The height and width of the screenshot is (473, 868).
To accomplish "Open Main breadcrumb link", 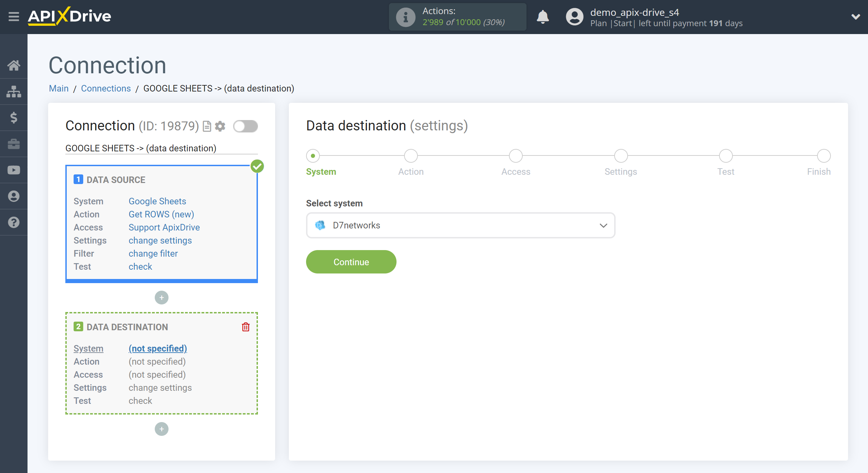I will click(59, 88).
